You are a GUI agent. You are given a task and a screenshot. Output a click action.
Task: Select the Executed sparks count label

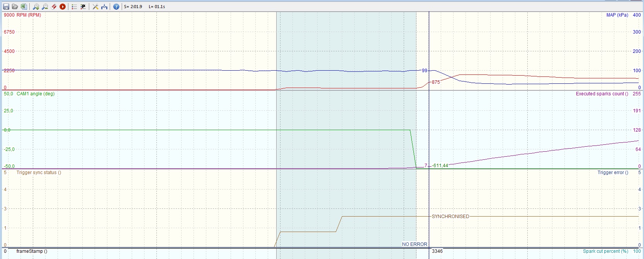(x=602, y=94)
